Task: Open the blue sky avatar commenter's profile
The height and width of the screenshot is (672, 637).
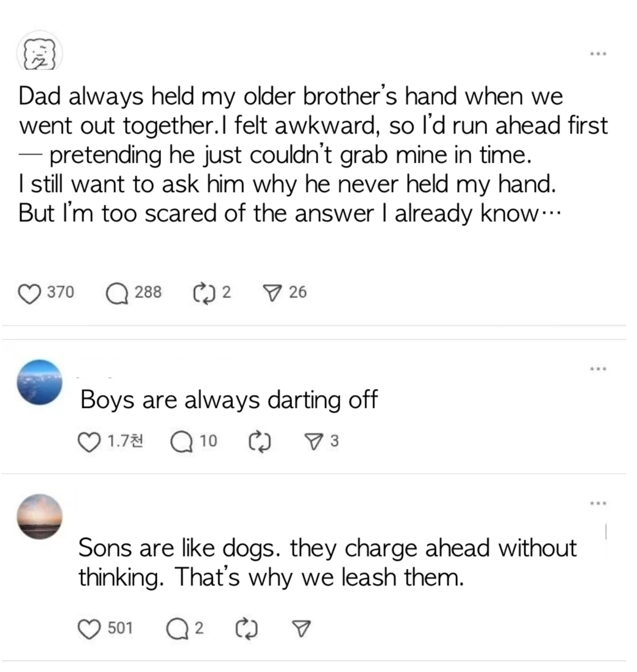Action: (40, 382)
